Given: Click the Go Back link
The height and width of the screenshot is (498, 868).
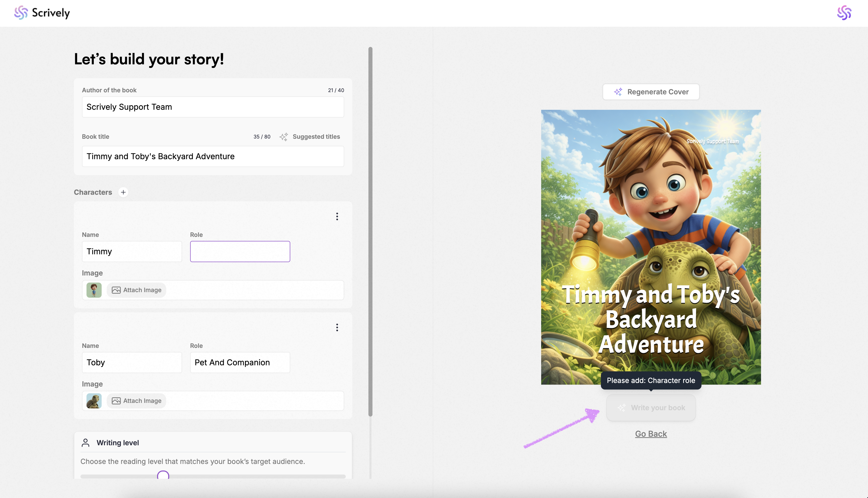Looking at the screenshot, I should coord(651,434).
